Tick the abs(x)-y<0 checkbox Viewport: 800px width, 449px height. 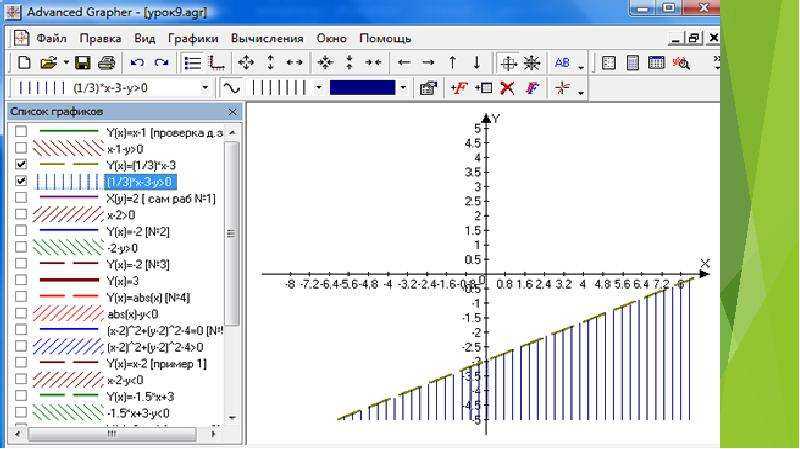20,313
